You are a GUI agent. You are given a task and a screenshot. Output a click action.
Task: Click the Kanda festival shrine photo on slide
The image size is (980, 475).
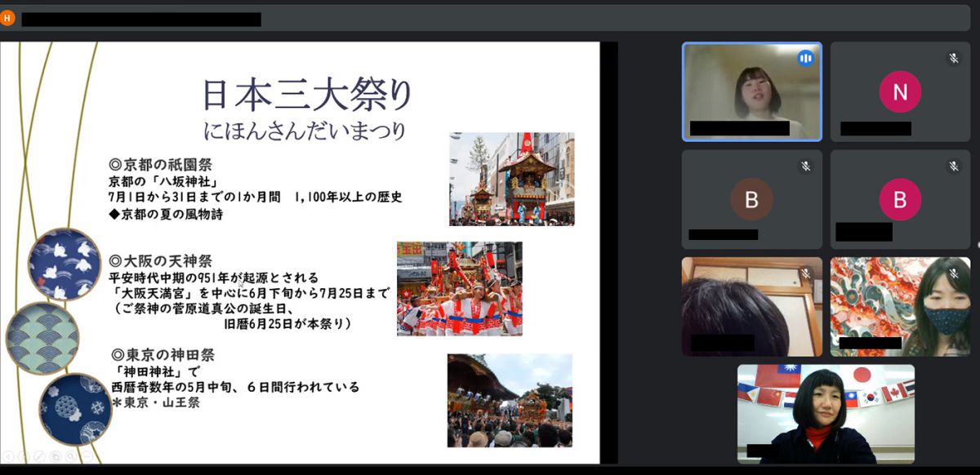510,400
